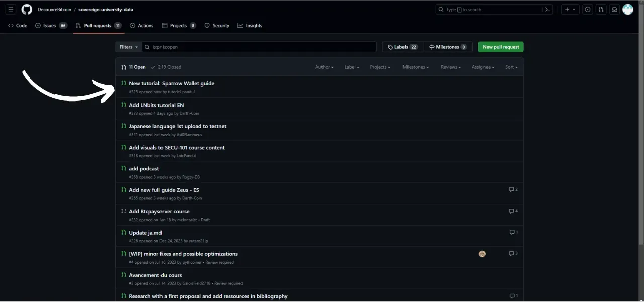The image size is (644, 302).
Task: Open New tutorial: Sparrow Wallet guide
Action: [172, 83]
